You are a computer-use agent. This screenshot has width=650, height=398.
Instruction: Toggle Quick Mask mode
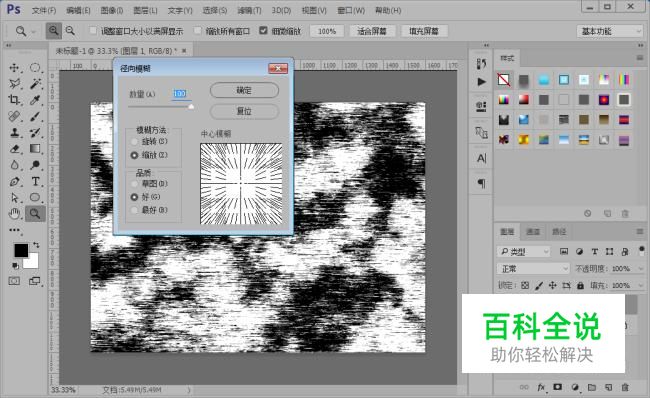click(x=14, y=281)
